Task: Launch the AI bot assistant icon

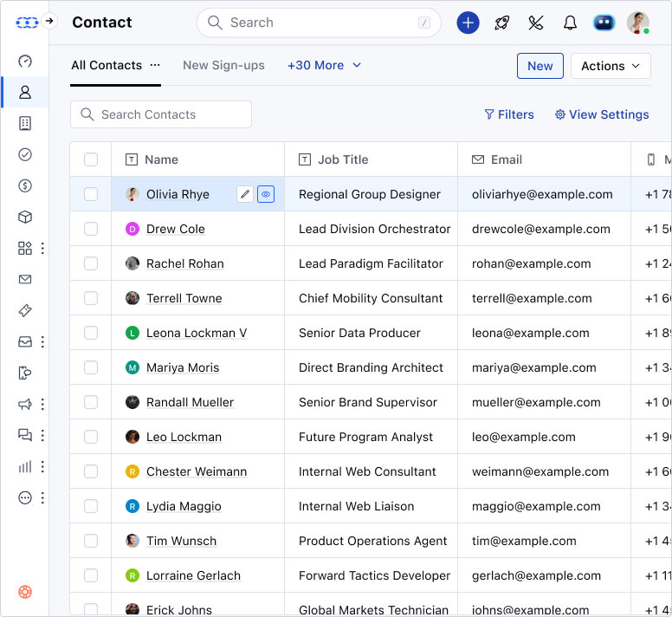Action: pyautogui.click(x=604, y=23)
